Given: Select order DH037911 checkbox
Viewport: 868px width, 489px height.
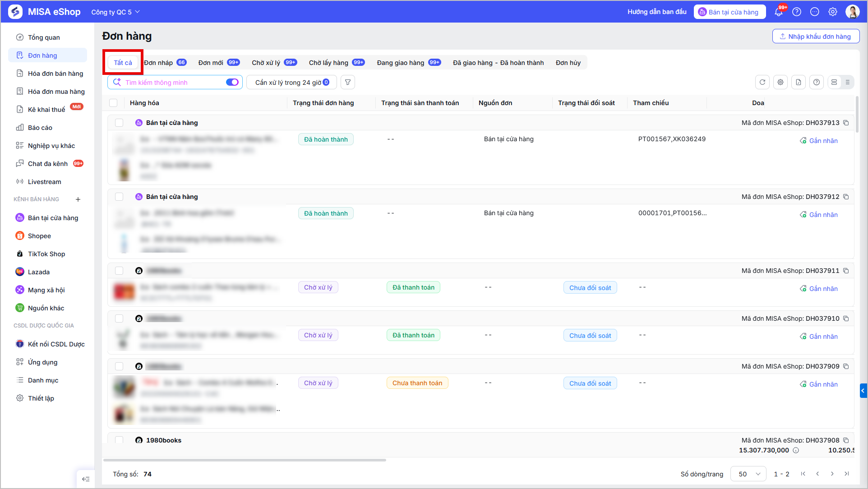Looking at the screenshot, I should (x=119, y=271).
